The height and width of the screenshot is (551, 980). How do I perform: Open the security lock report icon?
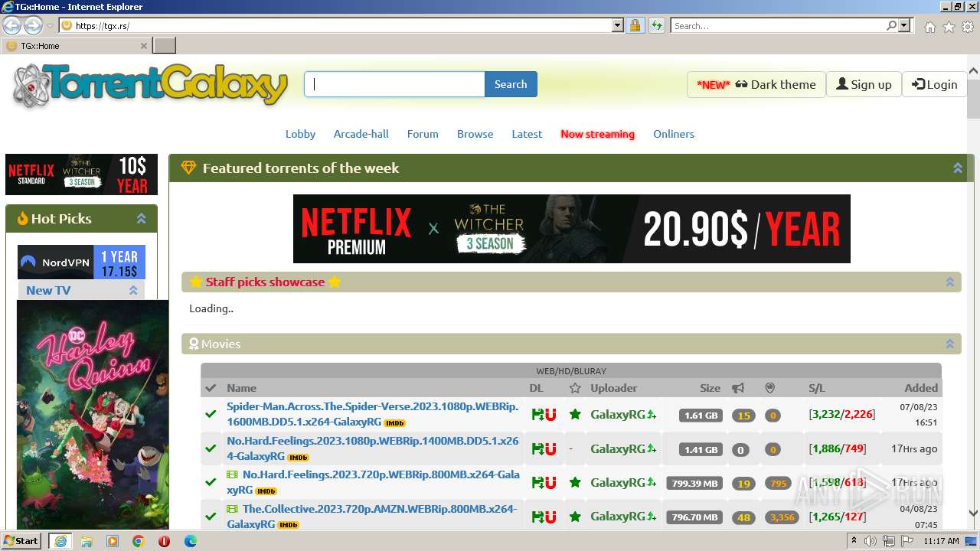coord(635,25)
